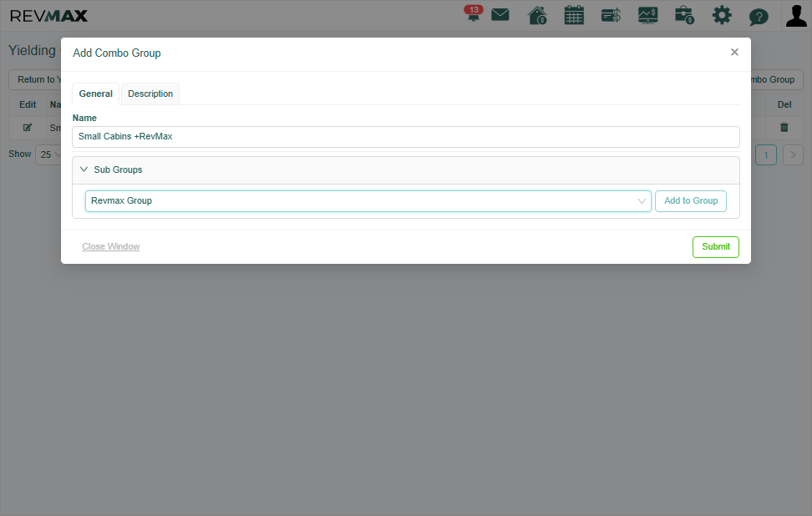The image size is (812, 516).
Task: Click the Name input field
Action: tap(406, 137)
